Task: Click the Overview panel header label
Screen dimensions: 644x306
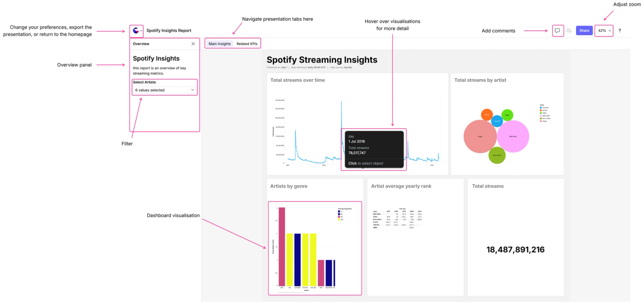Action: pyautogui.click(x=141, y=44)
